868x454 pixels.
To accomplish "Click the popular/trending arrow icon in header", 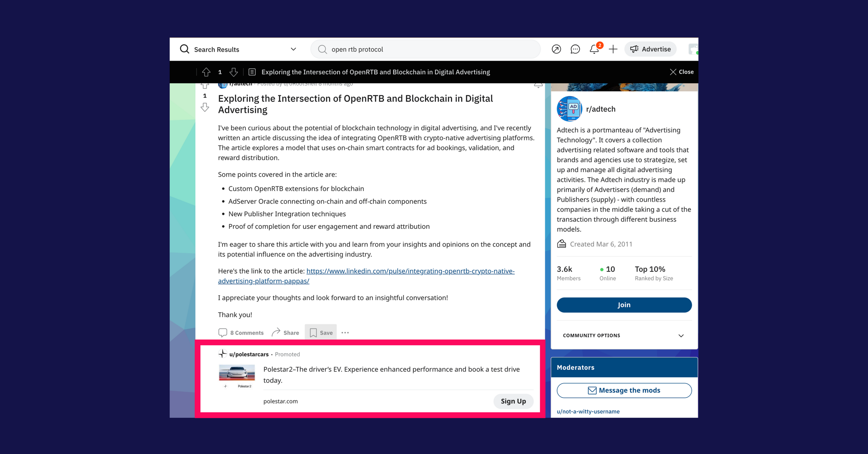I will tap(556, 49).
